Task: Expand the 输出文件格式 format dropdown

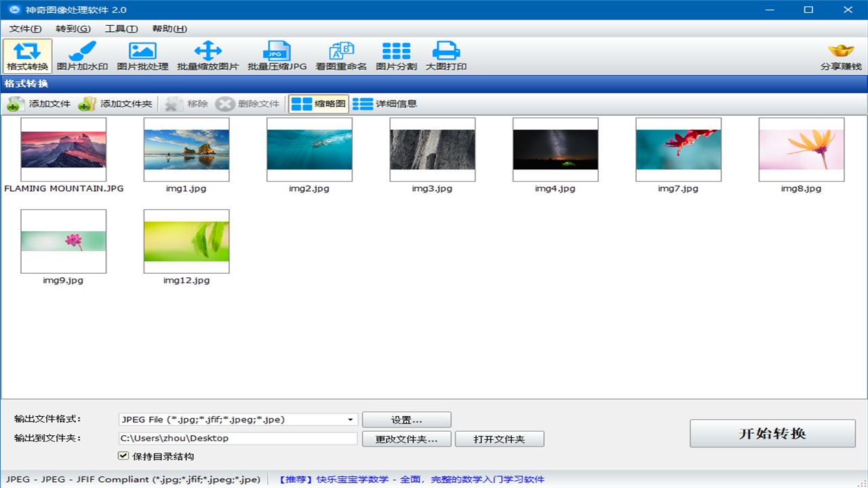Action: (x=351, y=420)
